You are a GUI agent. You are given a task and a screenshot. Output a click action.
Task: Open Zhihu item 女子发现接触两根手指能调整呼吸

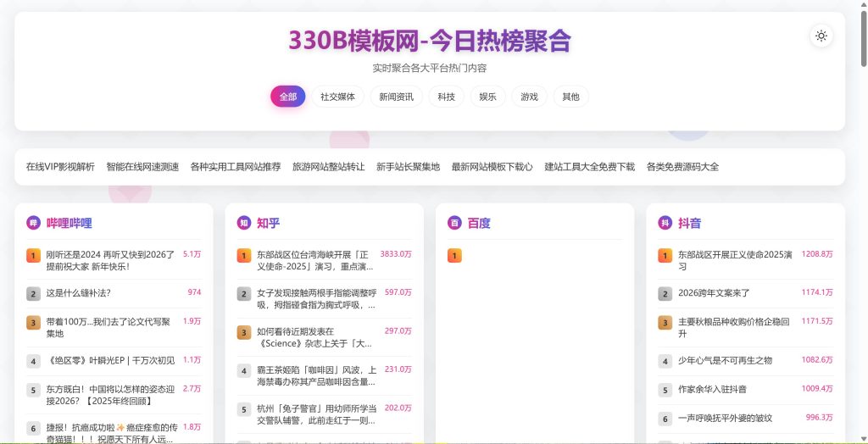pyautogui.click(x=317, y=298)
